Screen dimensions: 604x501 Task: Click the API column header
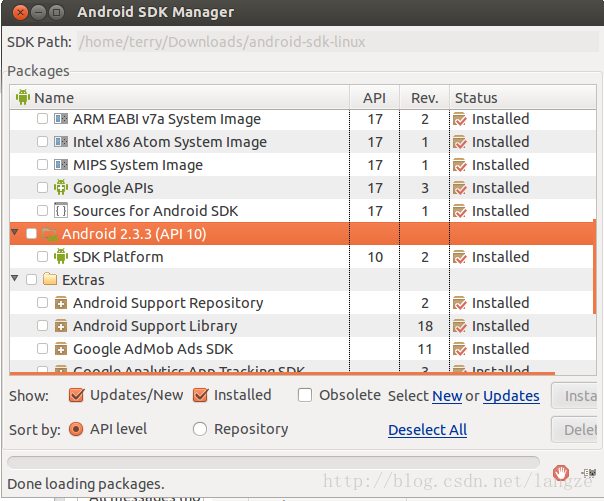tap(374, 97)
